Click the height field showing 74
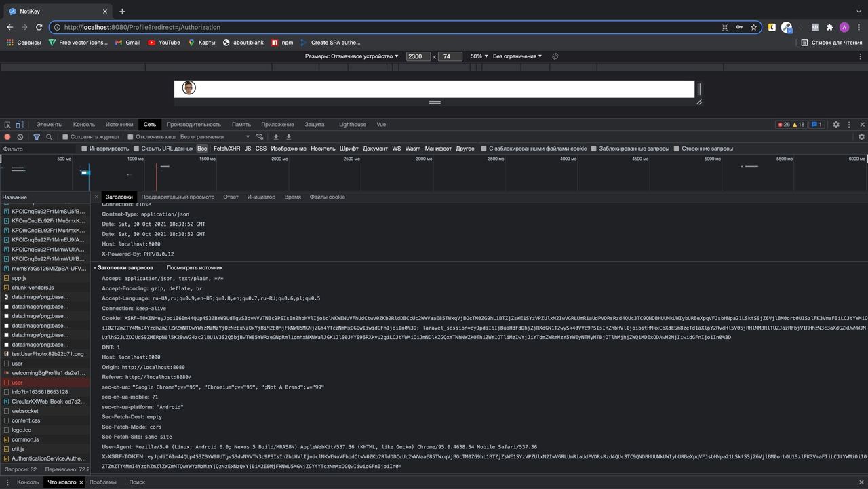Image resolution: width=868 pixels, height=489 pixels. tap(450, 56)
